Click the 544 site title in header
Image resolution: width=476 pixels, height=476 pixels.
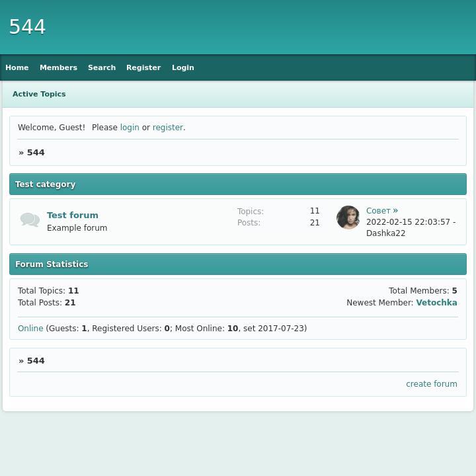(x=27, y=27)
